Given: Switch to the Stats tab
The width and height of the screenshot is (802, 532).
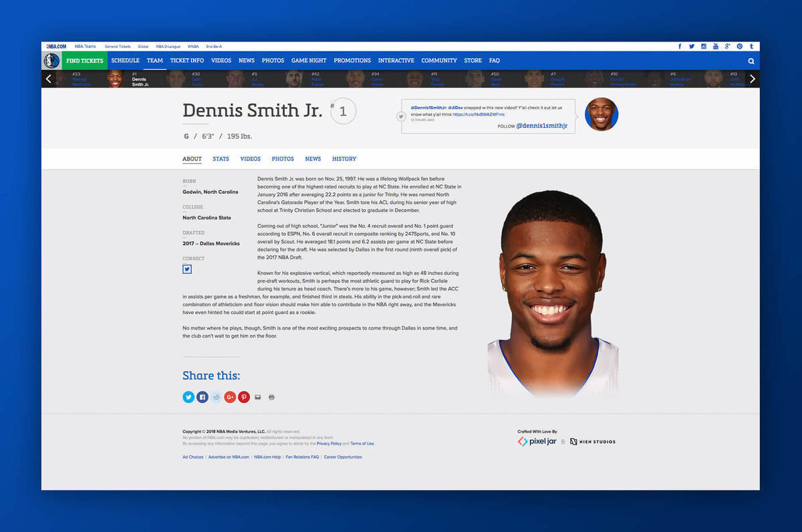Looking at the screenshot, I should (221, 159).
